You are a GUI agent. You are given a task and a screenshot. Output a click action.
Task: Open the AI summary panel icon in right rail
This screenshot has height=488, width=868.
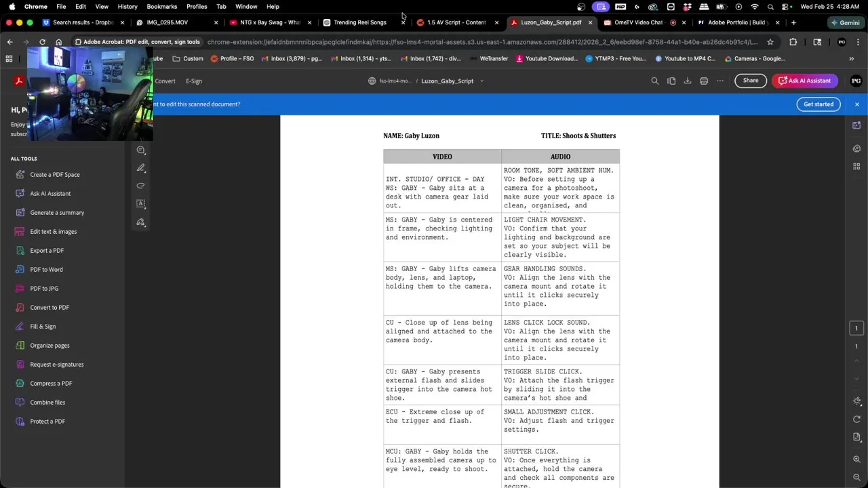(x=856, y=125)
